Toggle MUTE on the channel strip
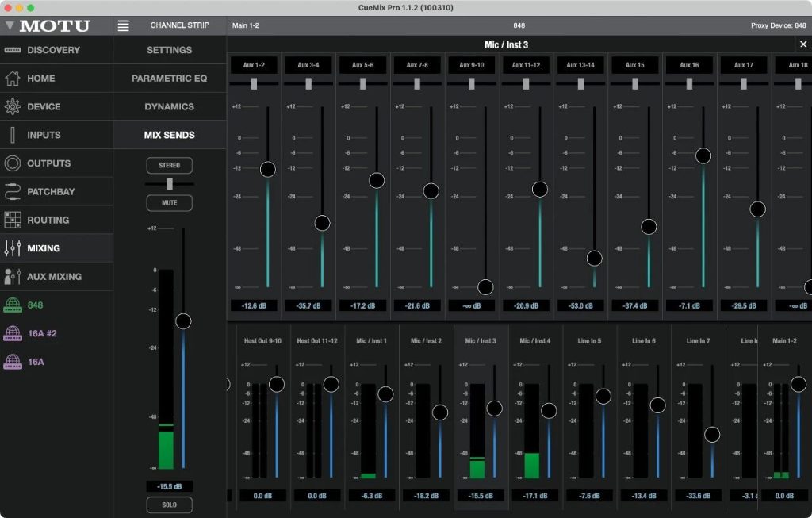 [x=169, y=203]
